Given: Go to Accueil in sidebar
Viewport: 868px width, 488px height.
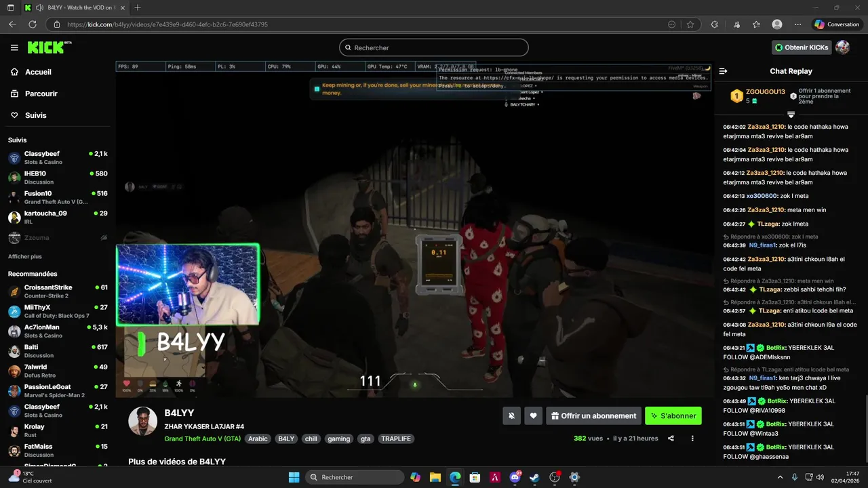Looking at the screenshot, I should pos(38,72).
